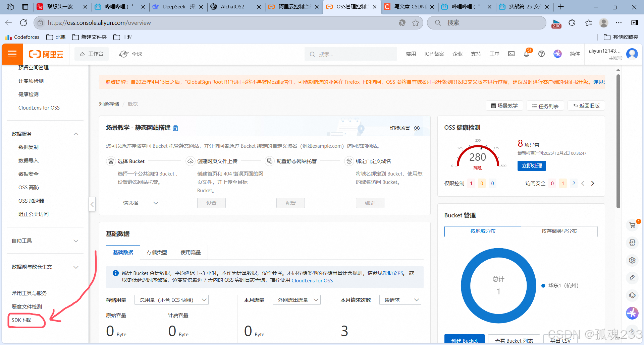Expand the 数据湖与数仓生态 section
The width and height of the screenshot is (644, 345).
click(76, 267)
